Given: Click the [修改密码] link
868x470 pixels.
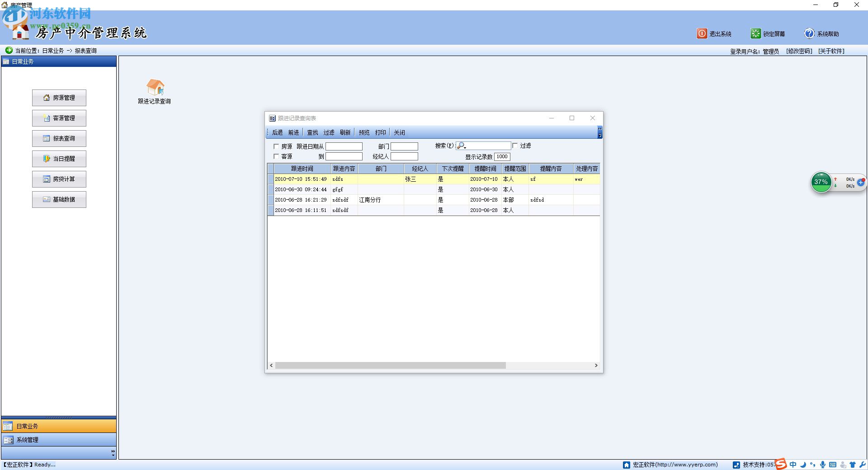Looking at the screenshot, I should (799, 51).
